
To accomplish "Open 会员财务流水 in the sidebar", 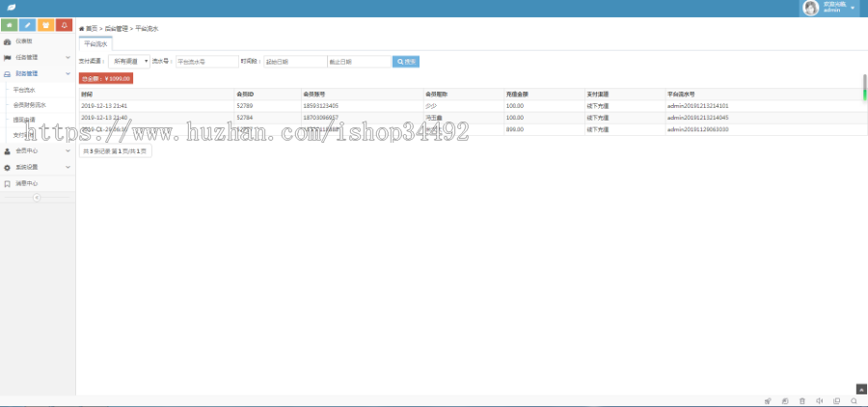I will click(x=30, y=104).
